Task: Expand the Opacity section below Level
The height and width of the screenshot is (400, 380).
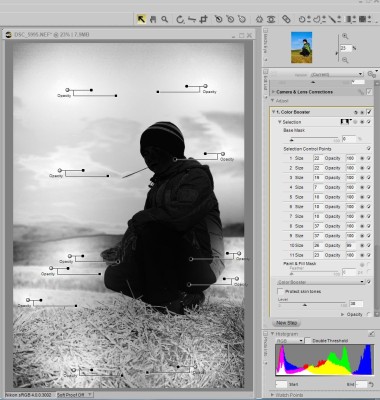Action: point(343,314)
